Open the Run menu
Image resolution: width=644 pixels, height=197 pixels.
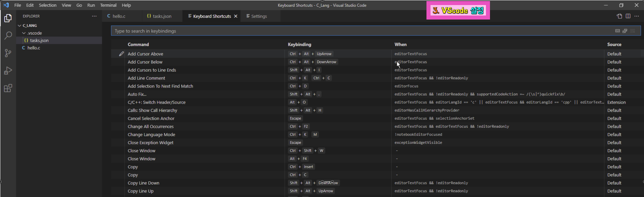[91, 5]
